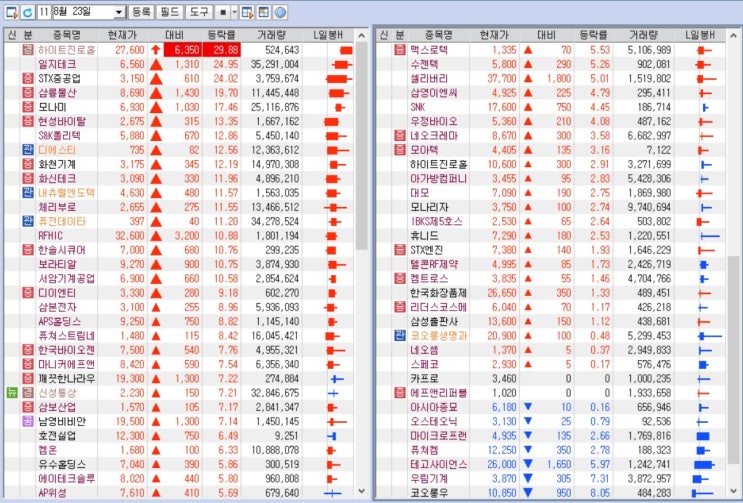Click the left table scrollbar thumb
743x503 pixels.
362,146
